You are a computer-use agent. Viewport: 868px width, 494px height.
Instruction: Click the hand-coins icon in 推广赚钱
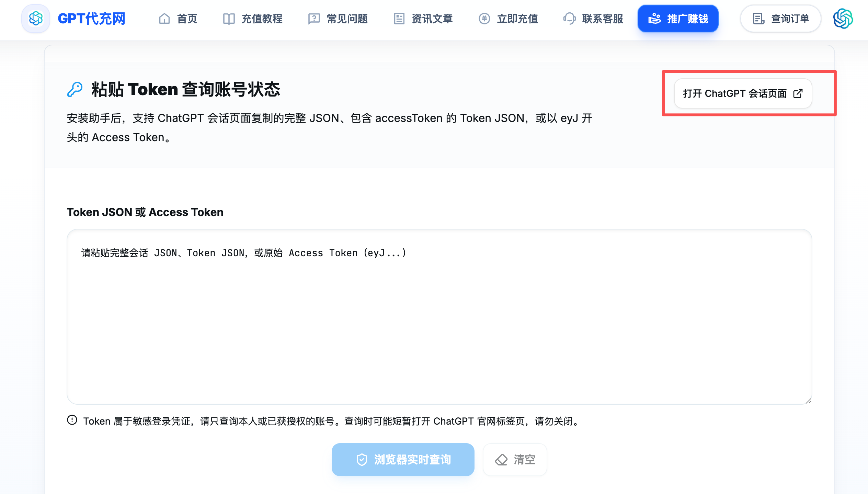(655, 19)
